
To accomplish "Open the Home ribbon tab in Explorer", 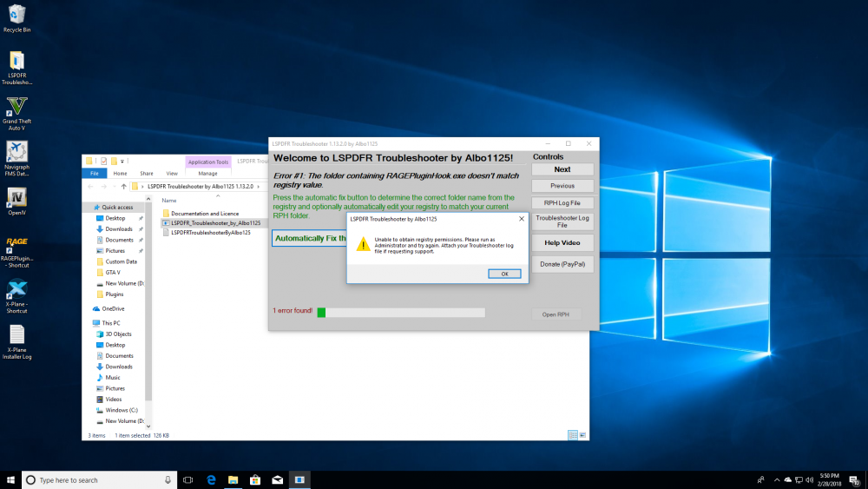I will [120, 174].
